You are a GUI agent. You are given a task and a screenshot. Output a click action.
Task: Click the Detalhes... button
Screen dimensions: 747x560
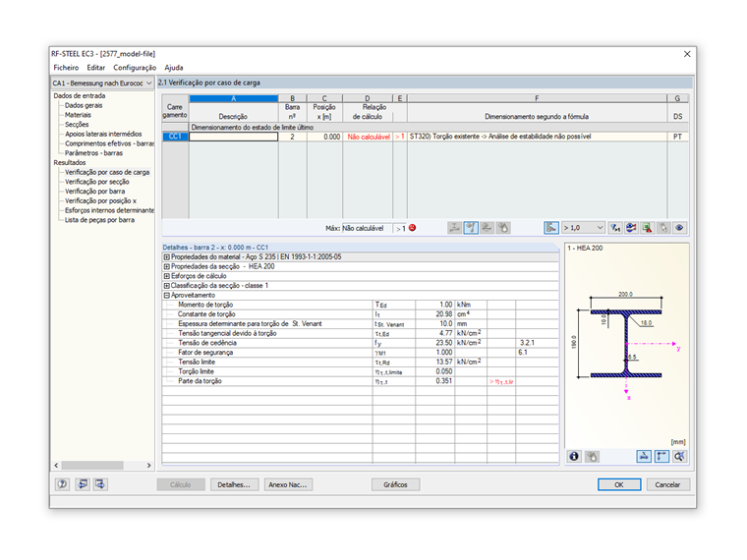tap(234, 484)
